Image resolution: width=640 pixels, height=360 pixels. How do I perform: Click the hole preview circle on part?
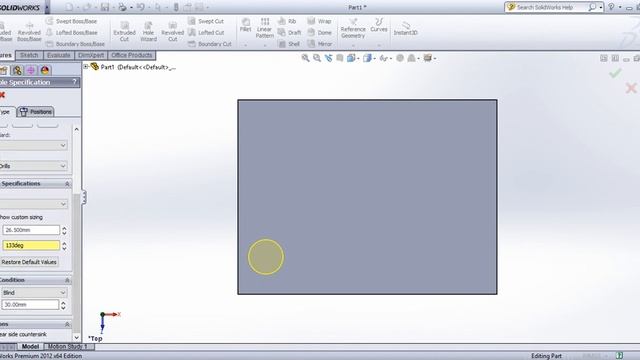[266, 257]
